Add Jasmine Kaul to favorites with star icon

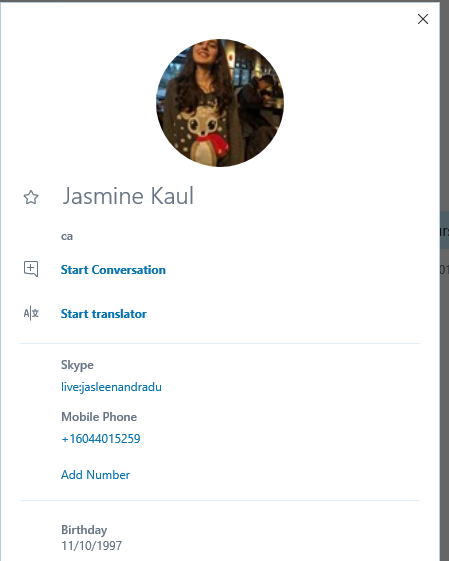(x=31, y=197)
